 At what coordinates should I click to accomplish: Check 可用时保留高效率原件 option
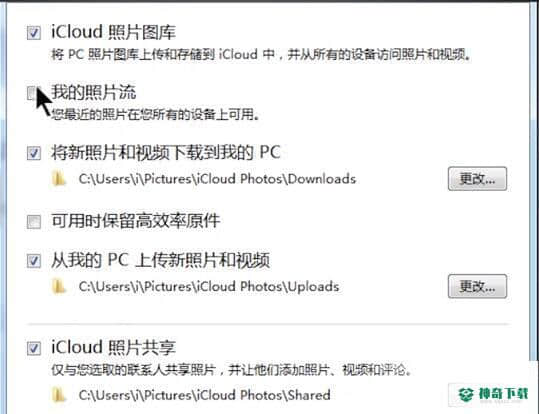[34, 222]
